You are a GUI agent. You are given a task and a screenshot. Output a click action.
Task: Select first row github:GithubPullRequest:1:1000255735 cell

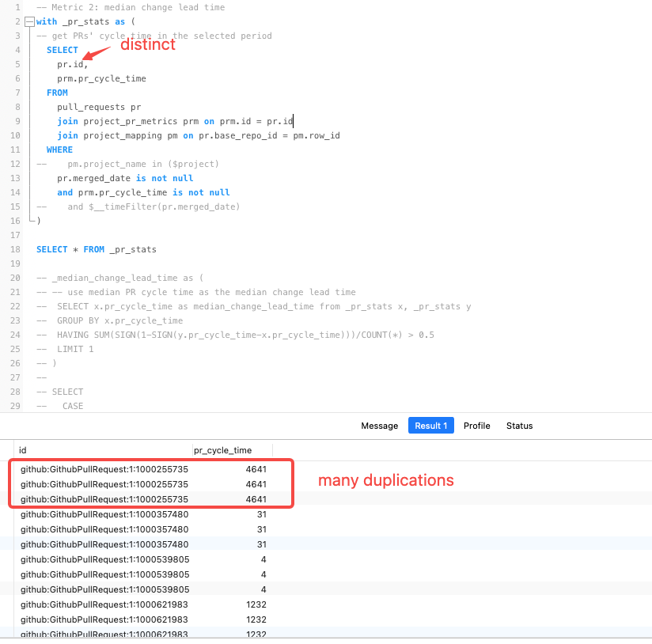[104, 469]
